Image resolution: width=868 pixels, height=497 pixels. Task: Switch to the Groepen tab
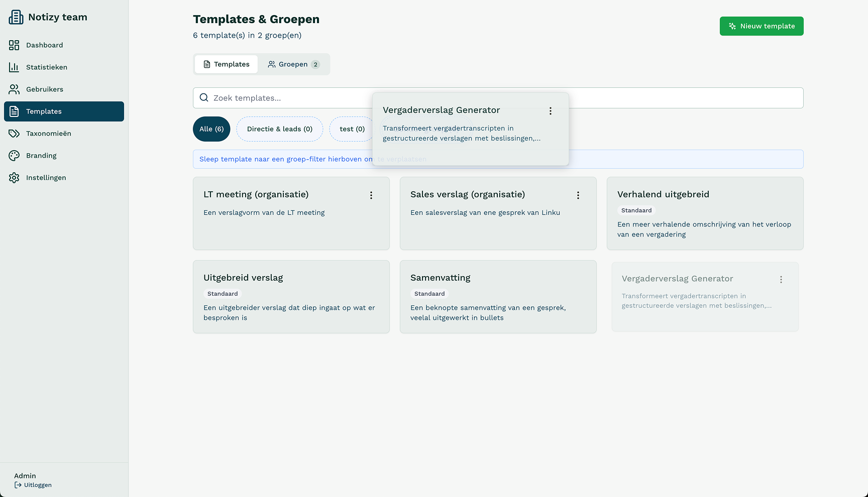[293, 64]
